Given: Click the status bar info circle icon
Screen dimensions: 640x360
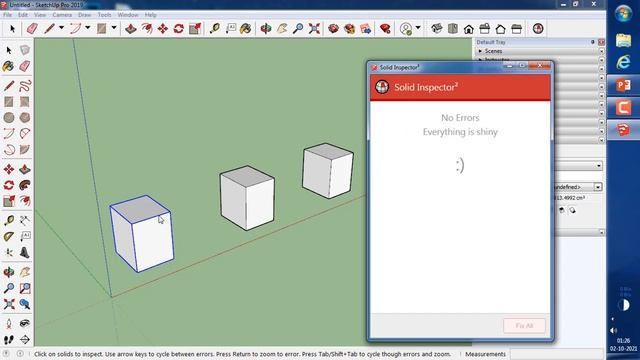Looking at the screenshot, I should point(20,354).
